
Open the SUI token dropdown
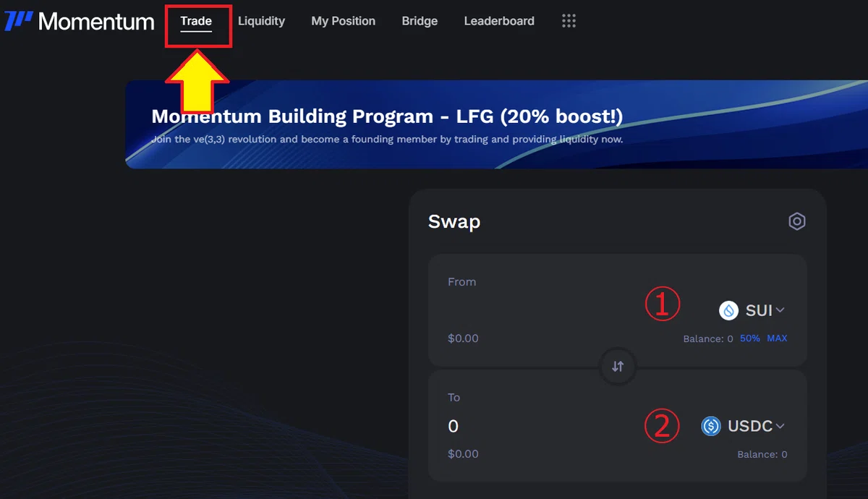pos(752,310)
